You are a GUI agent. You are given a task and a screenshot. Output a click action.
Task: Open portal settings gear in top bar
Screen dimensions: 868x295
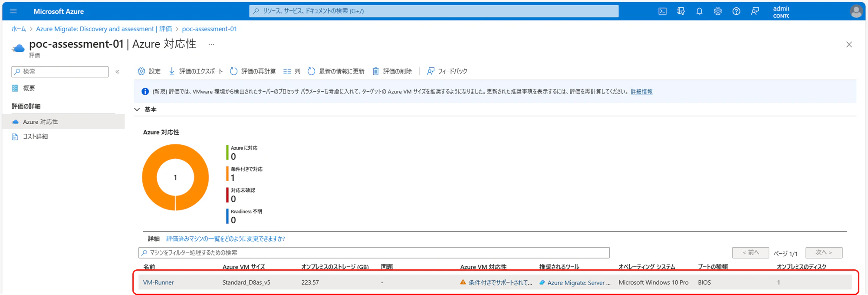coord(718,11)
